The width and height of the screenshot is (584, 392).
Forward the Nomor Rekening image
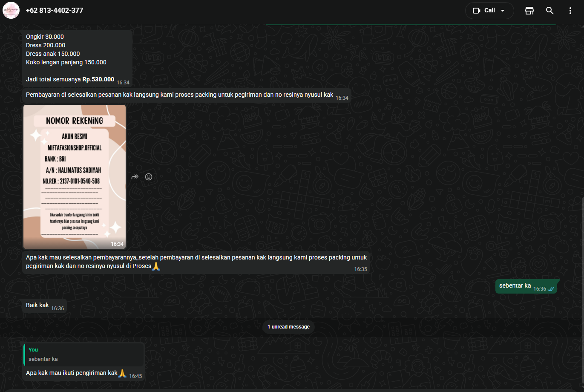135,177
